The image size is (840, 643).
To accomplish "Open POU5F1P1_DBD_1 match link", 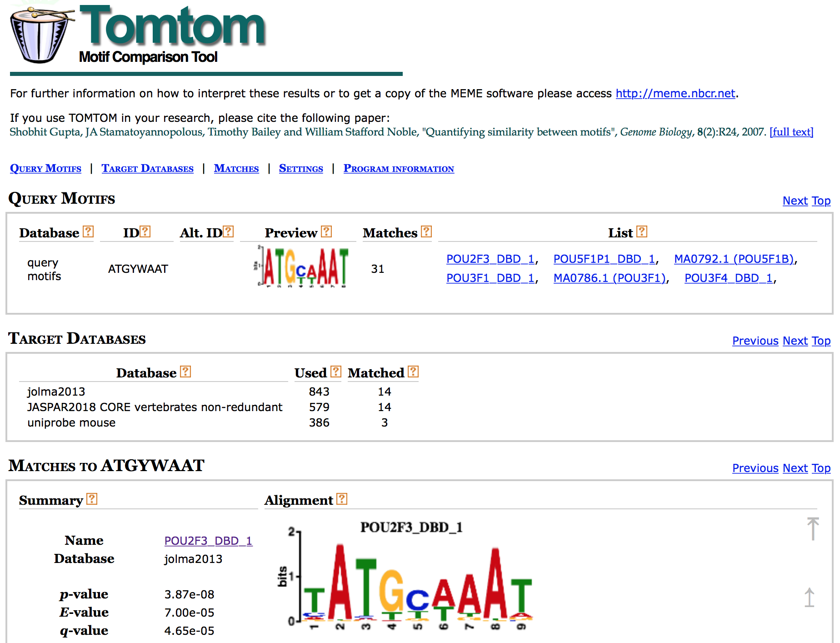I will [604, 259].
